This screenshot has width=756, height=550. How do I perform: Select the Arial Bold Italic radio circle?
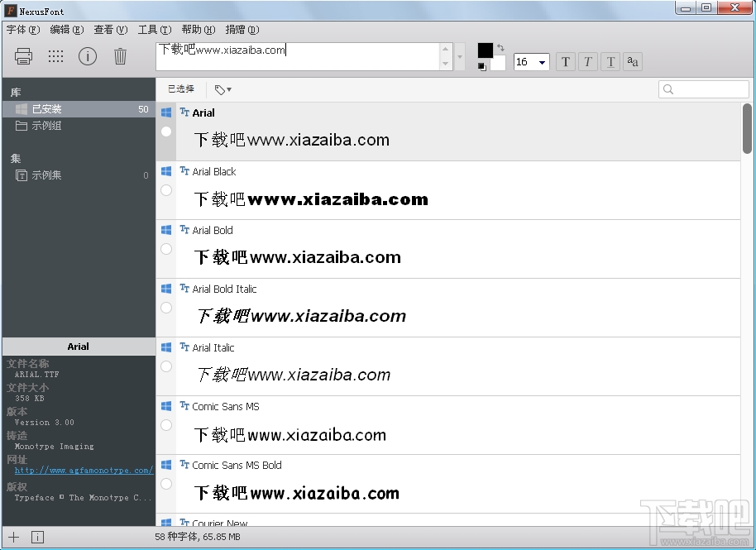coord(166,308)
